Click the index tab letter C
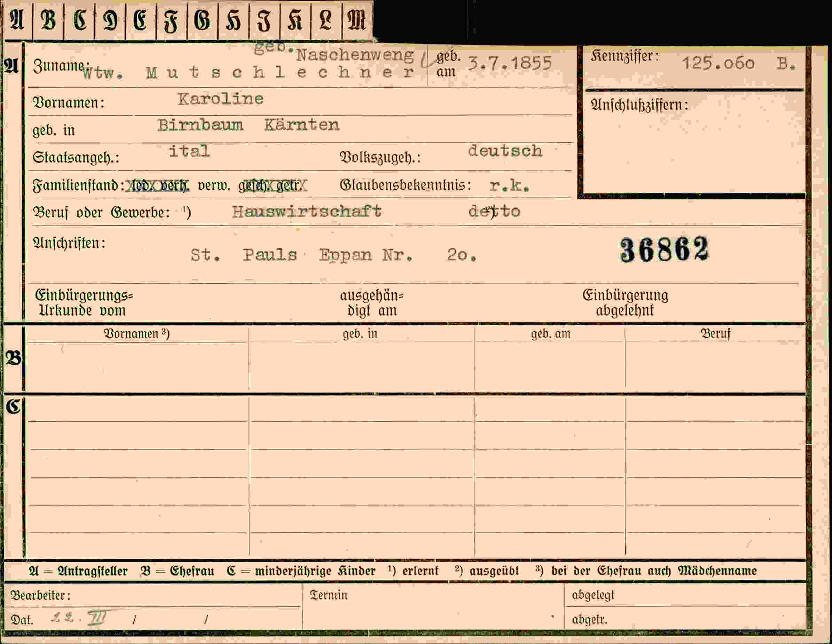This screenshot has height=644, width=832. [x=80, y=20]
